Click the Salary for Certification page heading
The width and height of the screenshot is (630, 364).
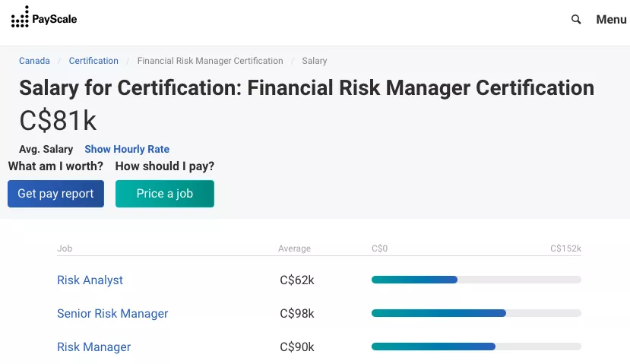(x=306, y=87)
